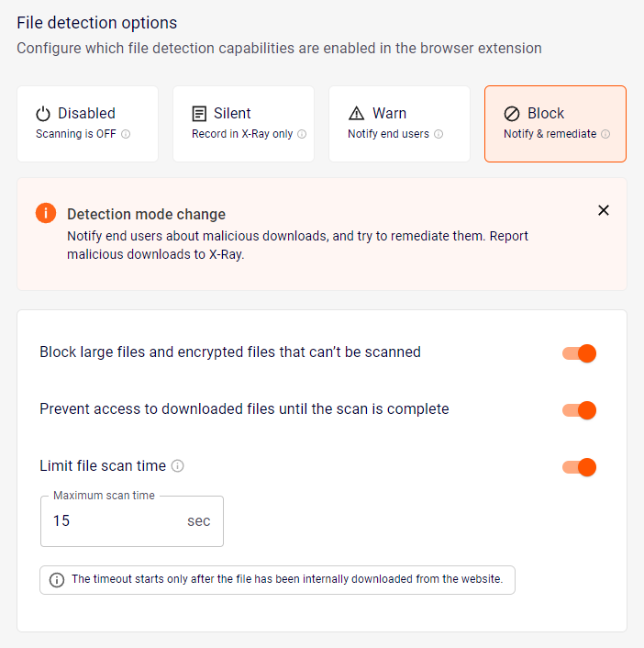Click info icon next to Scanning is OFF
The image size is (644, 648).
126,134
